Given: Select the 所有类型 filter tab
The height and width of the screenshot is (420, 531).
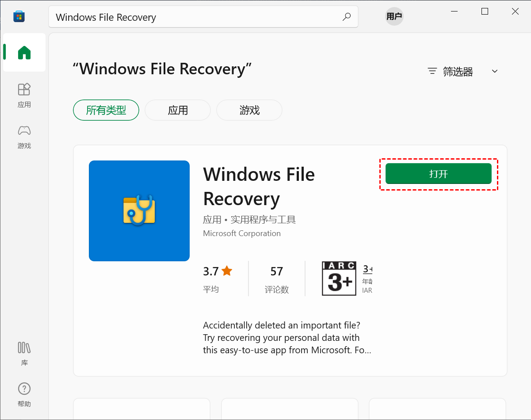Looking at the screenshot, I should click(106, 110).
